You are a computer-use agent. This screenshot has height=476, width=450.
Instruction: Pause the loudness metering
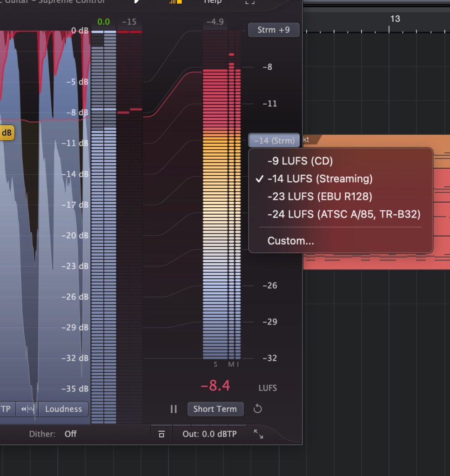[174, 409]
